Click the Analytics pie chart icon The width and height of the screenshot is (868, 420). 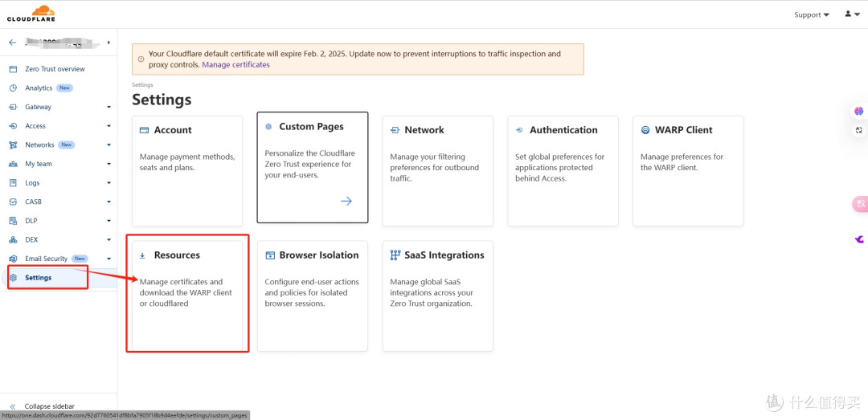(x=14, y=88)
